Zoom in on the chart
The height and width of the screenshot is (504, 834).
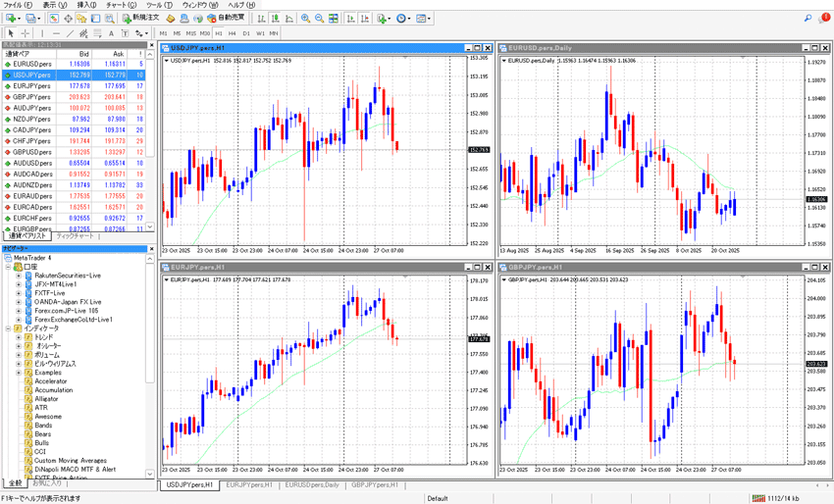[305, 18]
